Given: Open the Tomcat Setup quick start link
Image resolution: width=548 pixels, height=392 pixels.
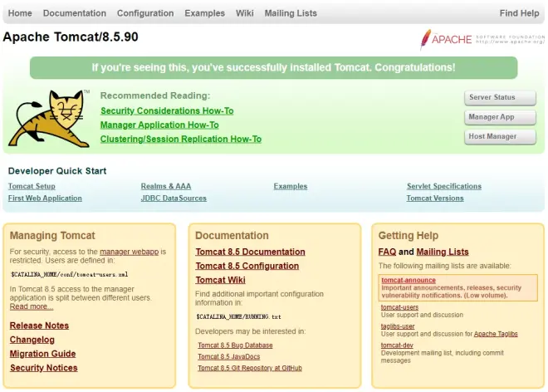Looking at the screenshot, I should (32, 186).
